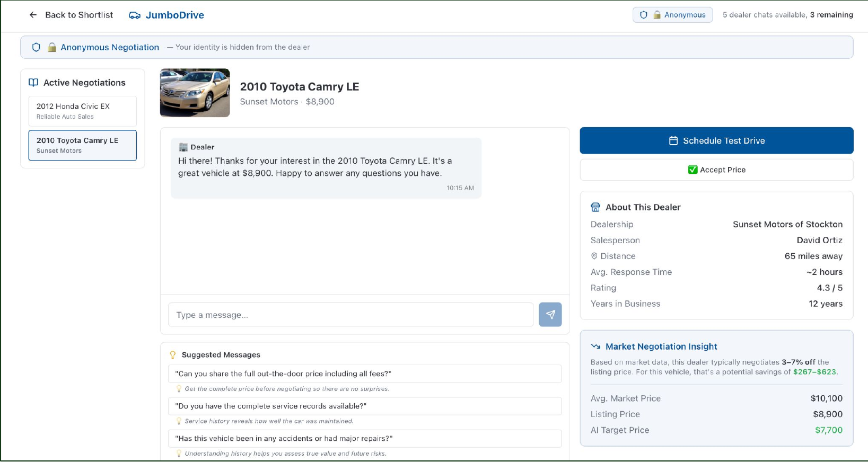
Task: Click the 4.3 / 5 rating value
Action: point(830,288)
